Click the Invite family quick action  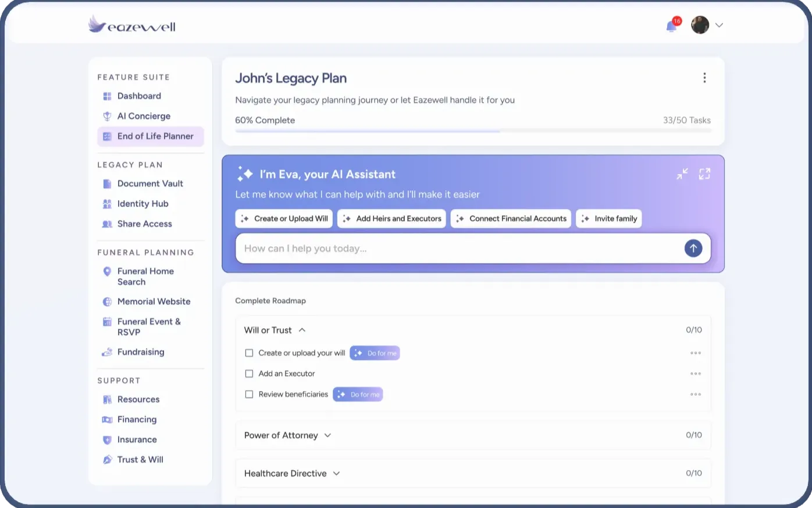[608, 218]
